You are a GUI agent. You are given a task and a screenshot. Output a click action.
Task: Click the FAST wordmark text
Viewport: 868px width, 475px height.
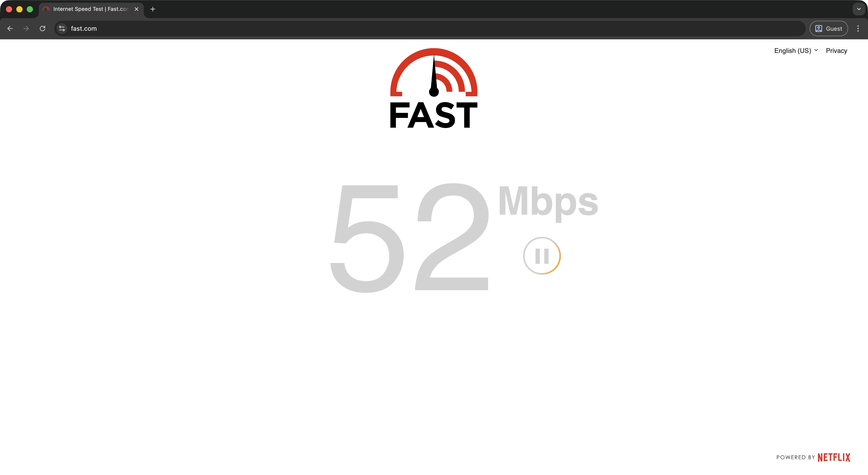[x=434, y=115]
